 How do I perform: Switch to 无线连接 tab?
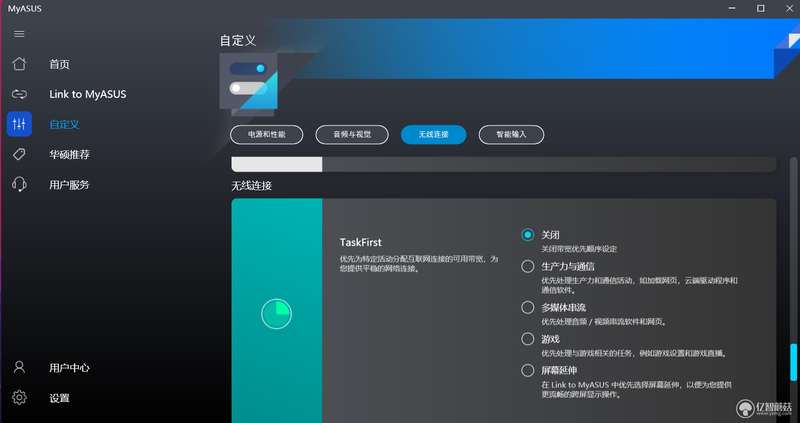[434, 135]
